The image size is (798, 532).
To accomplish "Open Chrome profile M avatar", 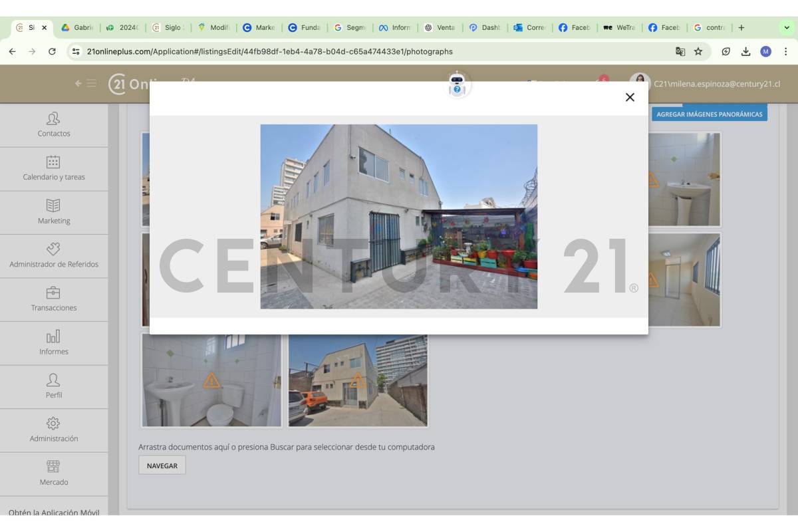I will pyautogui.click(x=766, y=51).
